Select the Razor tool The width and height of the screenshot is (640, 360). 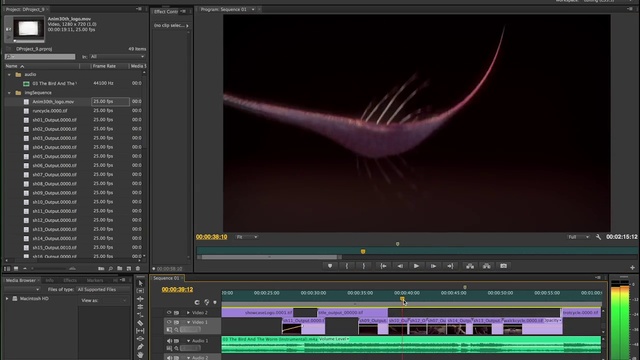pos(140,323)
